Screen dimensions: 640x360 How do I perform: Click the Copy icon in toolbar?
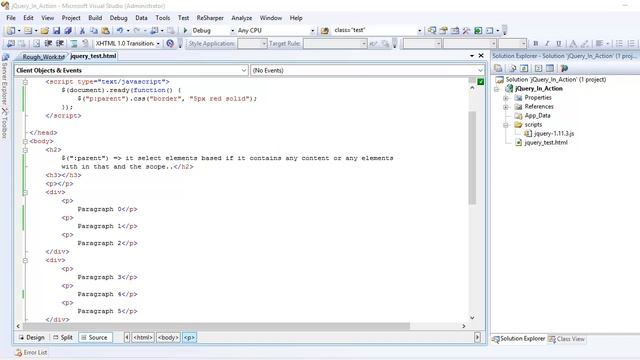[x=94, y=31]
